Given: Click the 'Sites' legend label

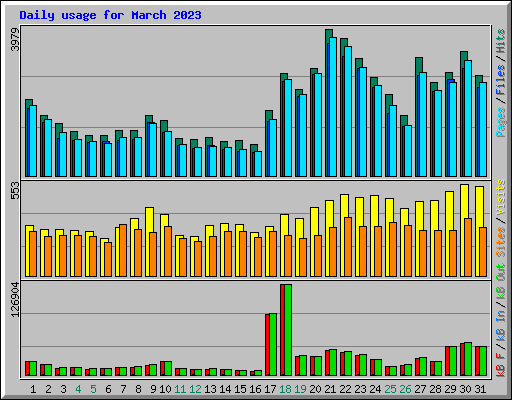Looking at the screenshot, I should pyautogui.click(x=501, y=242).
